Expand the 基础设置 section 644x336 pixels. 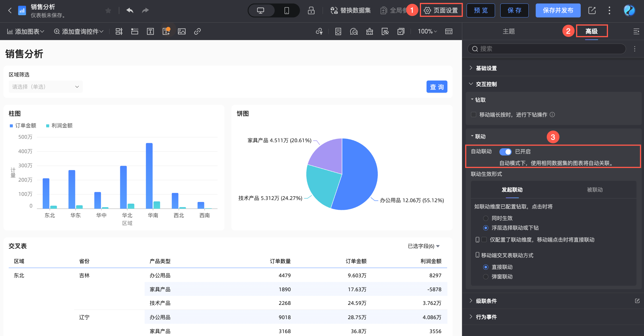click(x=486, y=68)
